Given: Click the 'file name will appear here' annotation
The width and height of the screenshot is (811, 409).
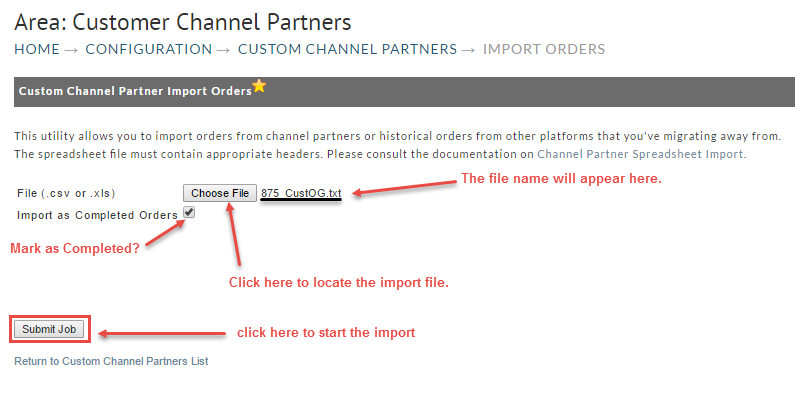Looking at the screenshot, I should click(x=561, y=178).
